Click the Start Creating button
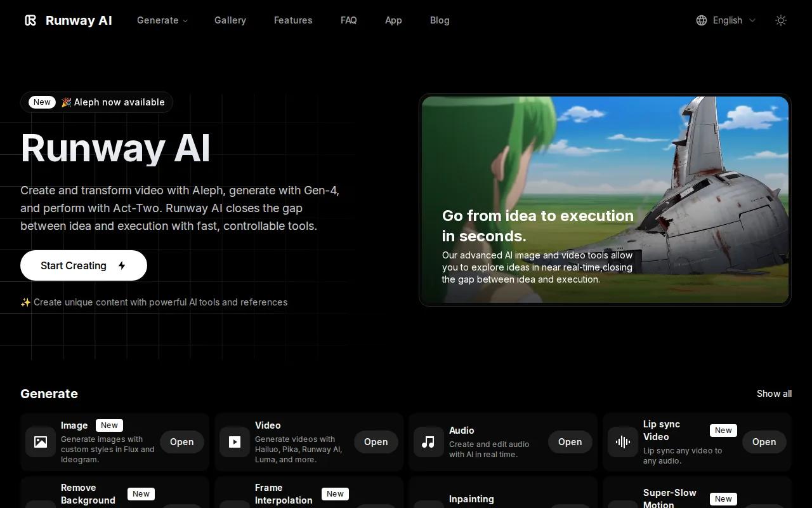The width and height of the screenshot is (812, 508). click(x=84, y=265)
